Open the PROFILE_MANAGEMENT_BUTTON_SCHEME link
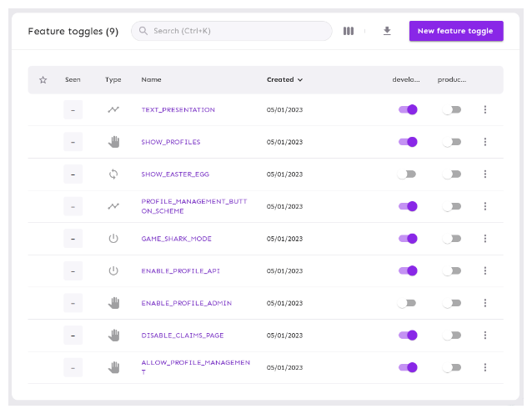 (x=194, y=206)
